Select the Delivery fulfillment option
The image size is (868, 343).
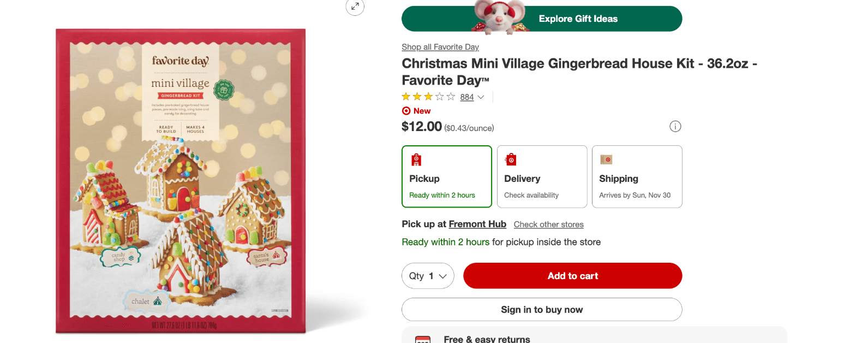tap(542, 176)
